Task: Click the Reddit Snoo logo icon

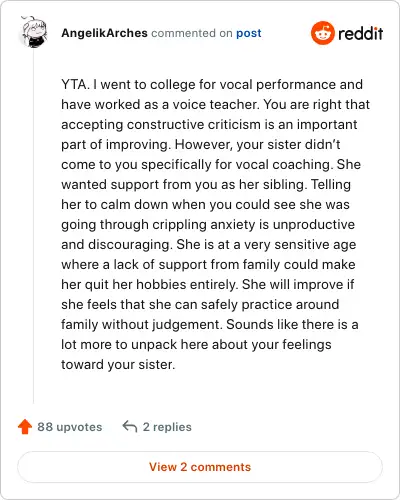Action: click(x=322, y=33)
